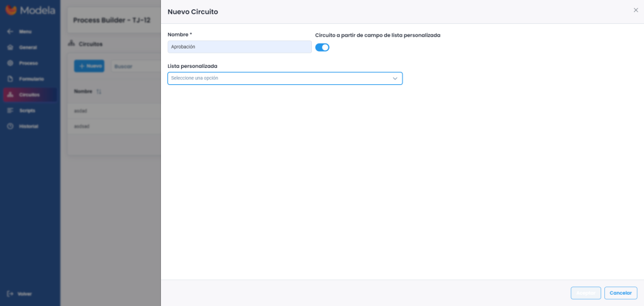The image size is (644, 306).
Task: Click the Volver exit icon
Action: click(x=10, y=293)
